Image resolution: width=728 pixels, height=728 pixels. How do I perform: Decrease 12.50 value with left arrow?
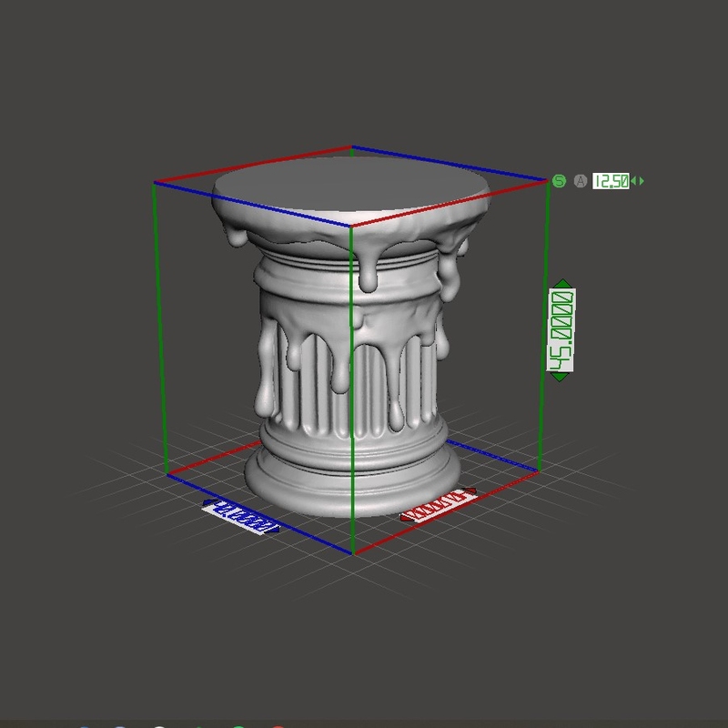click(633, 181)
